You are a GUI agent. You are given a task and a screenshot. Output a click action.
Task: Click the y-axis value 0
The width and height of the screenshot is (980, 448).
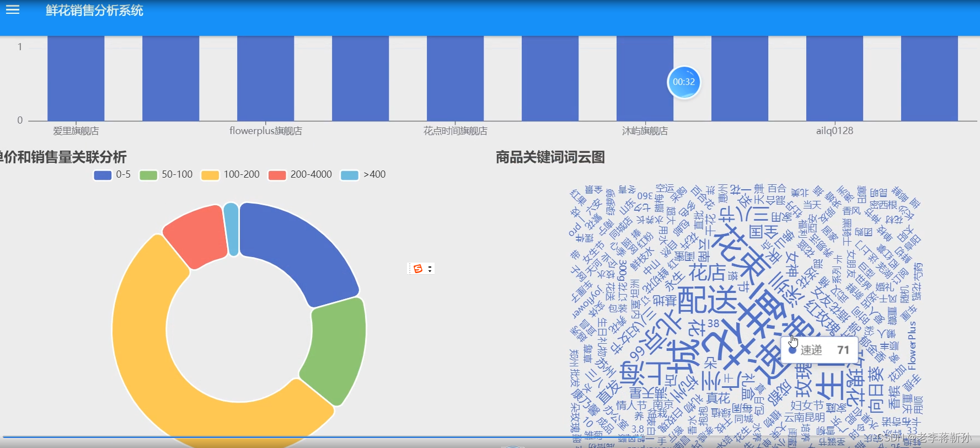20,120
